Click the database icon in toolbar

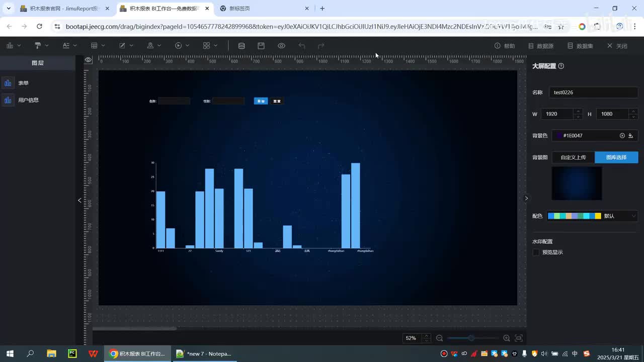pyautogui.click(x=242, y=46)
